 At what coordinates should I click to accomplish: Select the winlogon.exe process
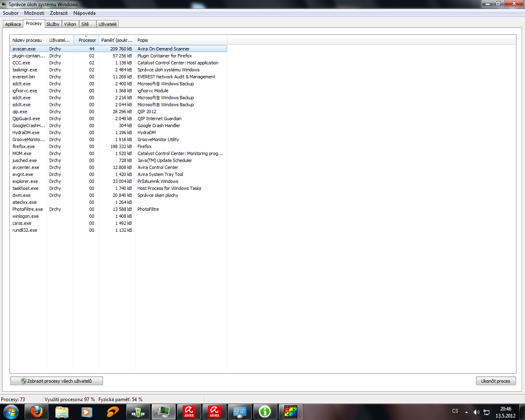(119, 216)
